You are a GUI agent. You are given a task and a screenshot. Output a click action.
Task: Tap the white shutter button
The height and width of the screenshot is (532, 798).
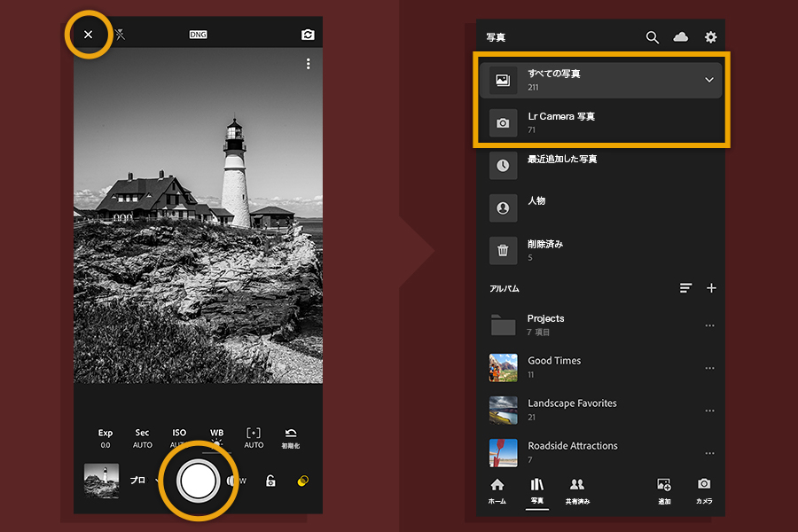click(198, 481)
